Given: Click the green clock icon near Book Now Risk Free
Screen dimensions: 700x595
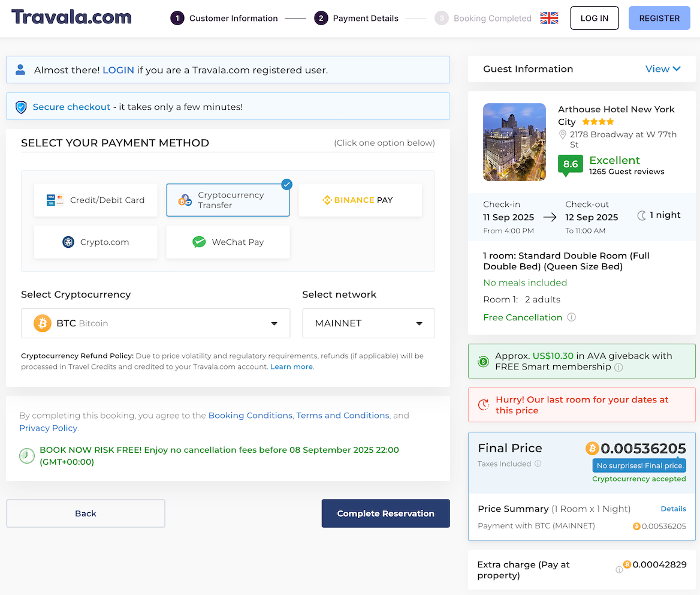Looking at the screenshot, I should coord(27,456).
